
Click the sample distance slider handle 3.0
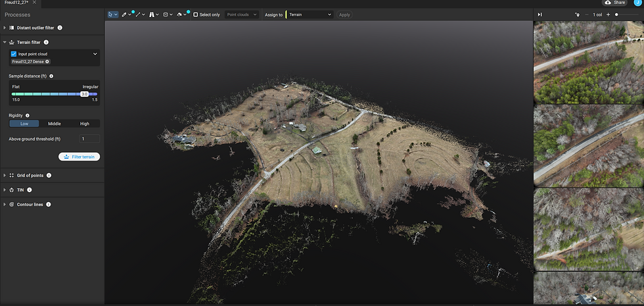click(x=84, y=94)
